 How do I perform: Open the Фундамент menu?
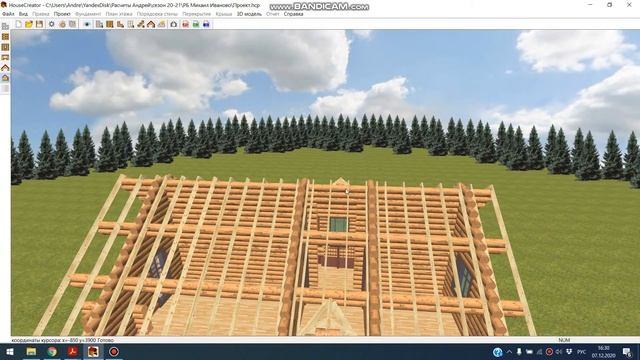tap(88, 14)
